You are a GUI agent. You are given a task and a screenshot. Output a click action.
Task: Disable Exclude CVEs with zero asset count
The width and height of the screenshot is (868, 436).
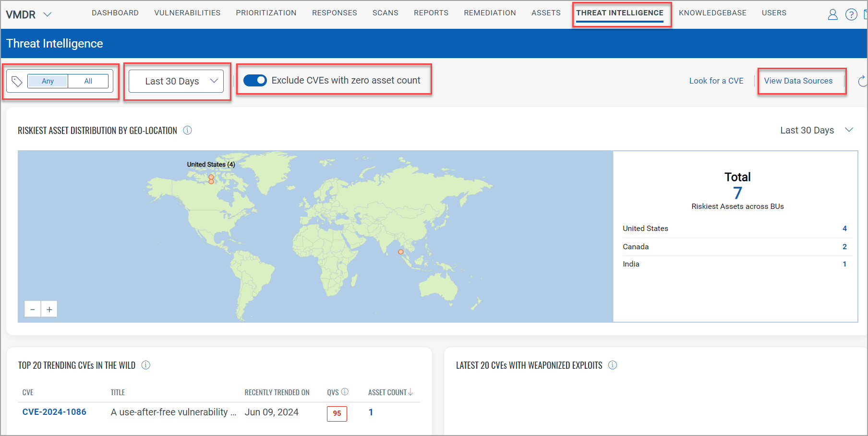point(255,80)
